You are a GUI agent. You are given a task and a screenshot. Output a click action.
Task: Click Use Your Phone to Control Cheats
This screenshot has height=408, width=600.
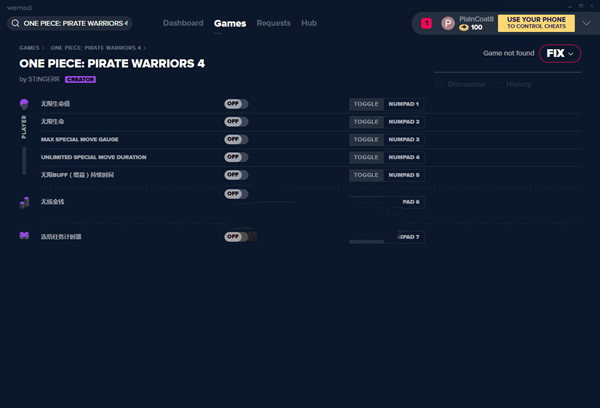click(536, 23)
